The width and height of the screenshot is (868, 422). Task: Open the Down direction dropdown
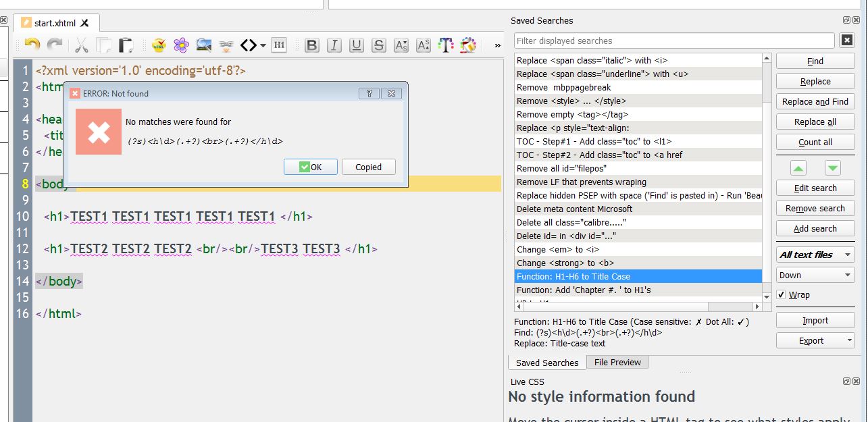[x=815, y=275]
